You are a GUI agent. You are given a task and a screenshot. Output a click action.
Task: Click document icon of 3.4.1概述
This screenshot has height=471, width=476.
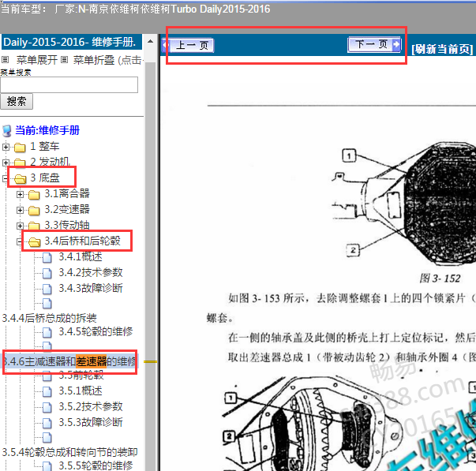(47, 258)
